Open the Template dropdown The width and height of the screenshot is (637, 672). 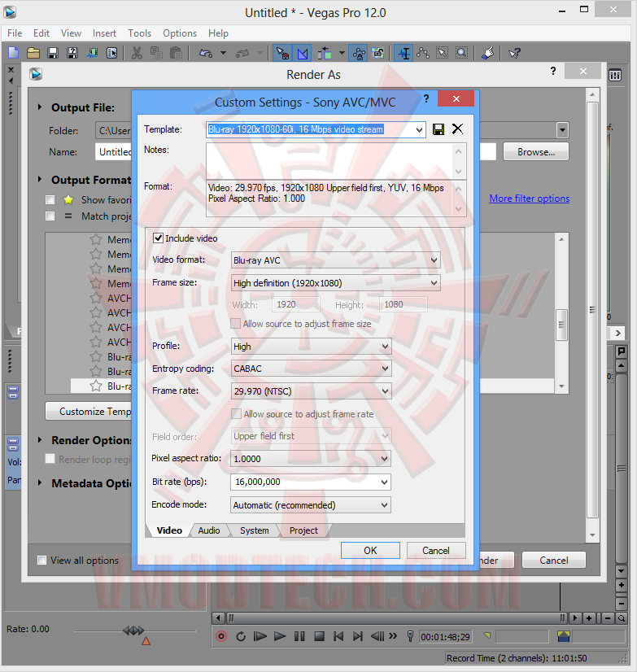click(419, 129)
